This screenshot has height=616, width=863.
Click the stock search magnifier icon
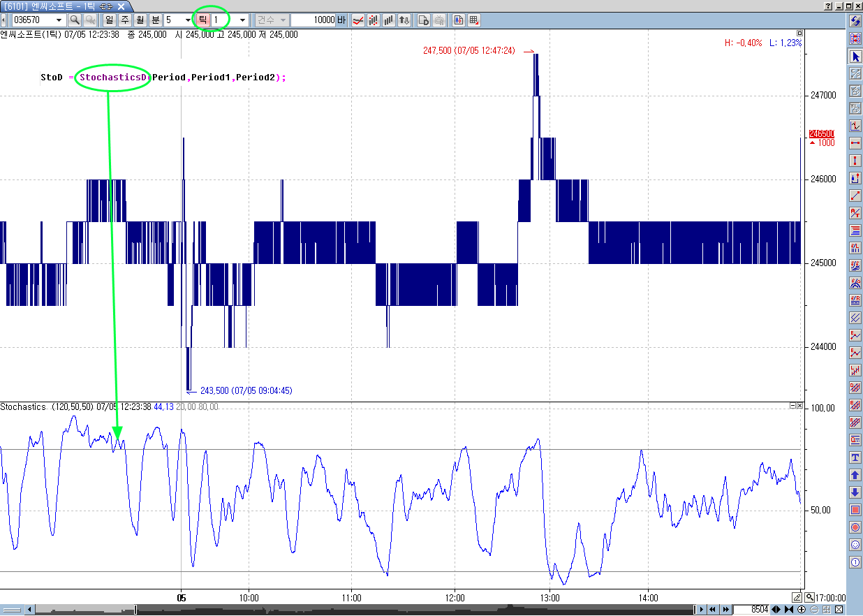click(x=74, y=20)
